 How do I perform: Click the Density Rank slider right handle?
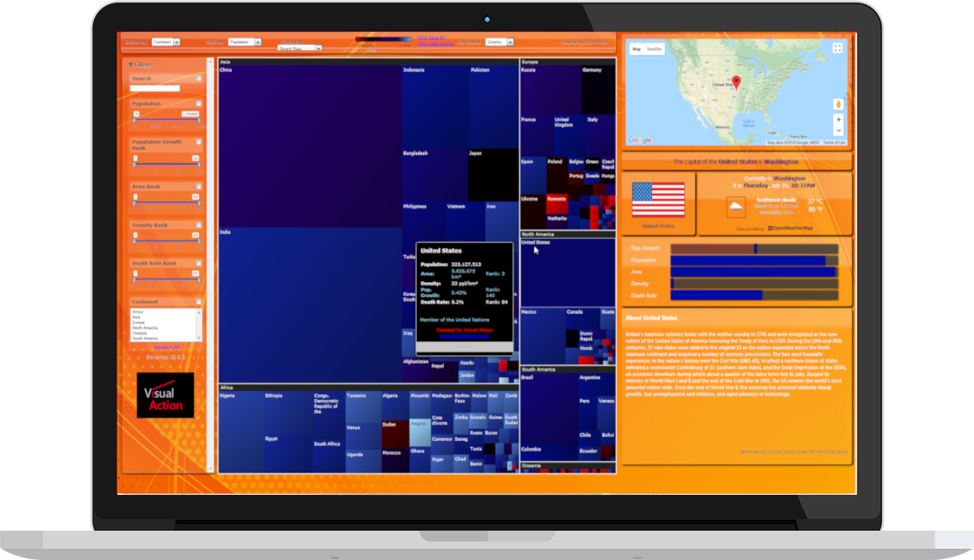[x=199, y=241]
